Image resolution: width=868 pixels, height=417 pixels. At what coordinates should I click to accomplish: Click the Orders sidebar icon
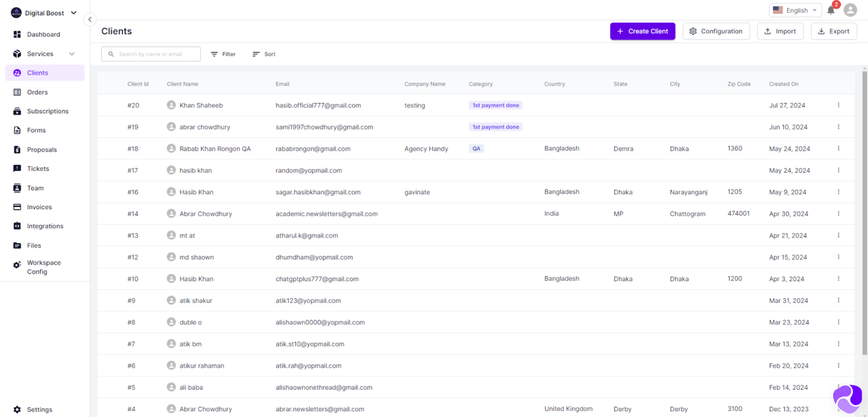(17, 92)
